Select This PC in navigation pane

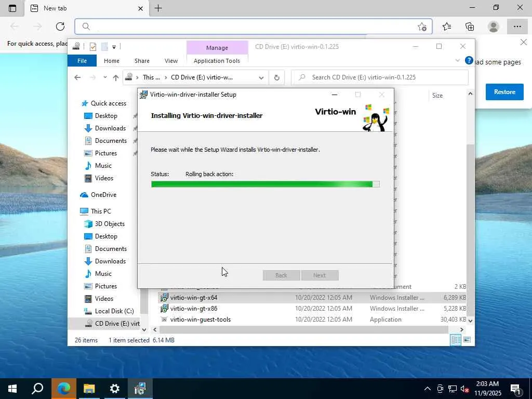pos(101,211)
